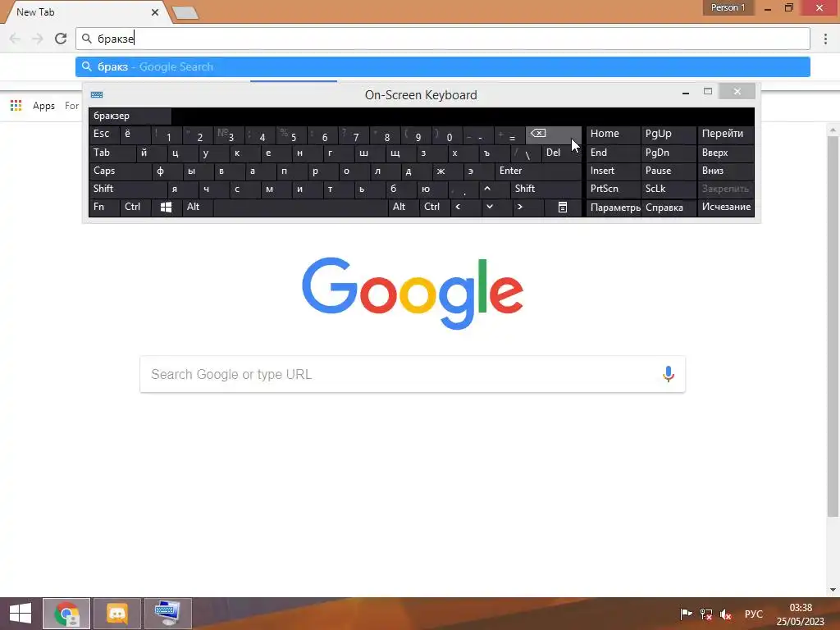This screenshot has height=630, width=840.
Task: Open a new tab with the tab button
Action: coord(186,13)
